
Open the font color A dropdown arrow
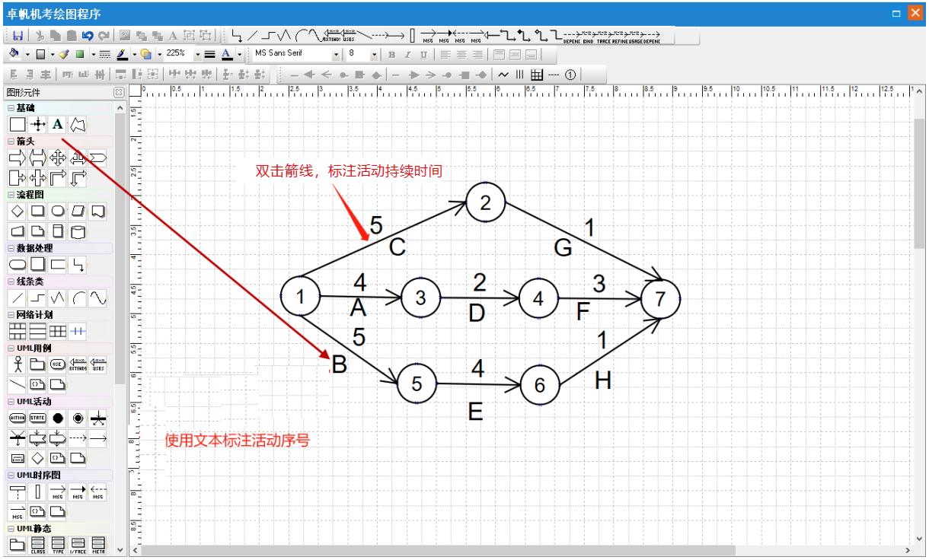tap(239, 54)
